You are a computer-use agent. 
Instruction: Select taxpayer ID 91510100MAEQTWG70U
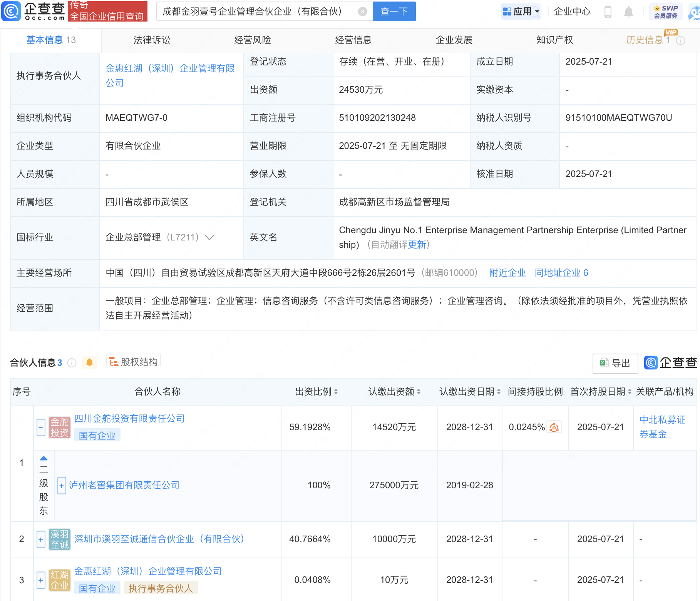click(618, 118)
